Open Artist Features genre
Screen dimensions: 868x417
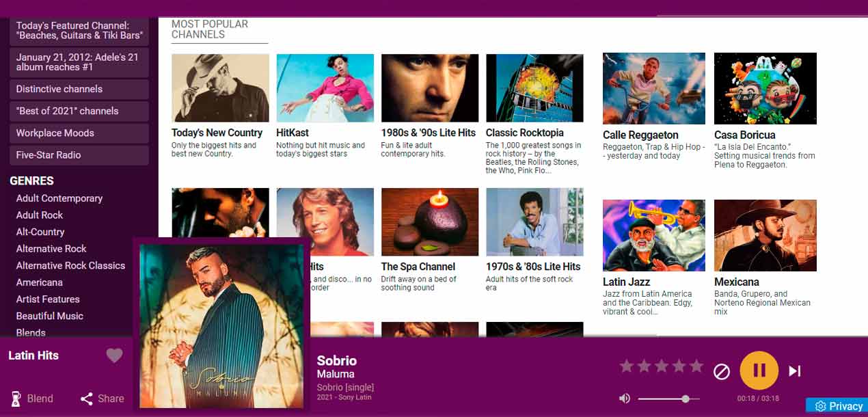(48, 299)
